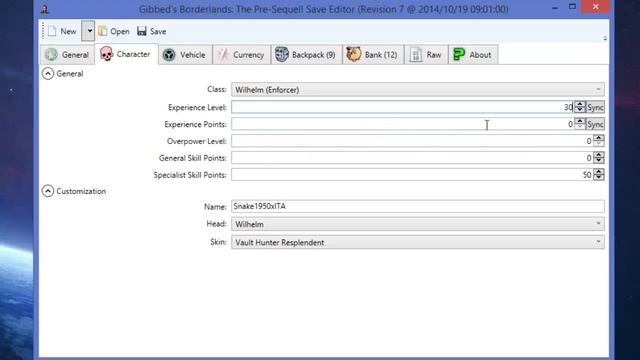The image size is (640, 360).
Task: Decrease Overpower Level with the down arrow
Action: click(x=599, y=144)
